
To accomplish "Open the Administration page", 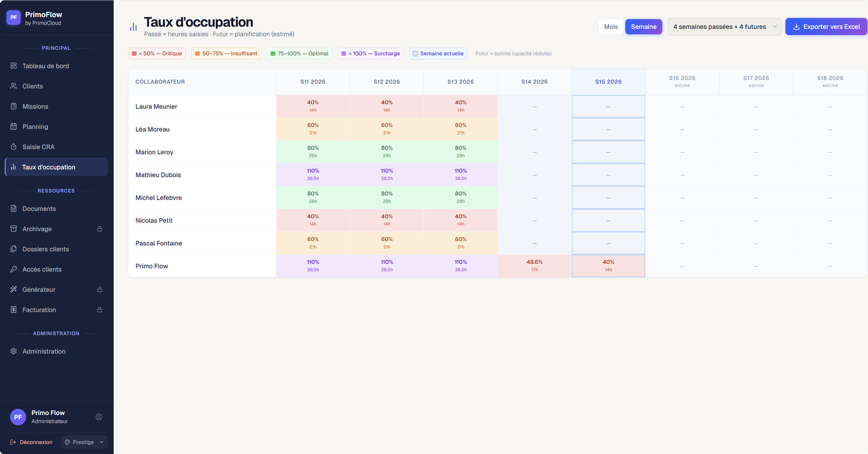I will pos(56,351).
